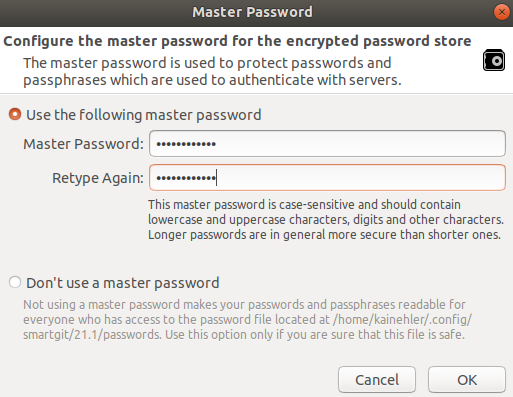Click the 'Use the following master password' label text
Image resolution: width=513 pixels, height=397 pixels.
click(144, 115)
